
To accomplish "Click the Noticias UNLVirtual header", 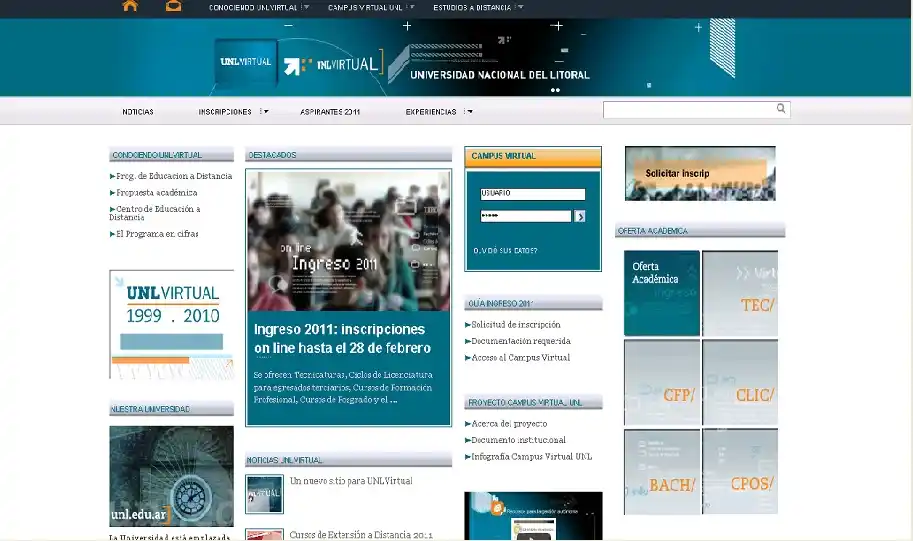I will coord(348,460).
